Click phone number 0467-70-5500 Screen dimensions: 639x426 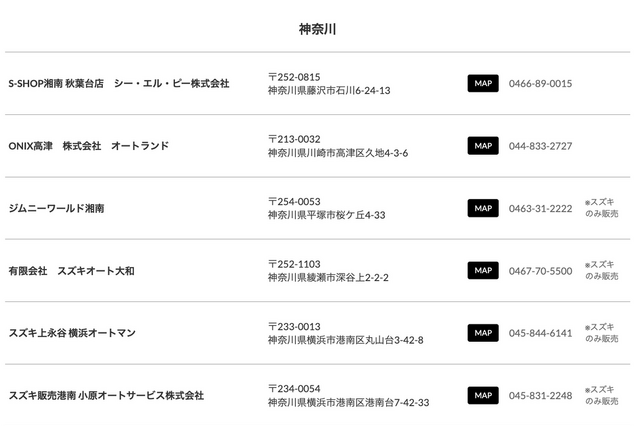pyautogui.click(x=540, y=271)
